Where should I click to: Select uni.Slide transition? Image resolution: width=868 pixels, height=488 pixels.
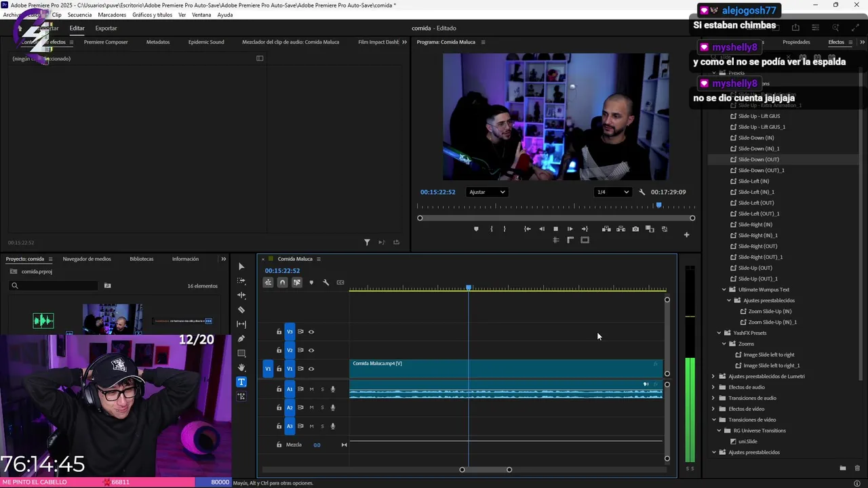coord(747,441)
